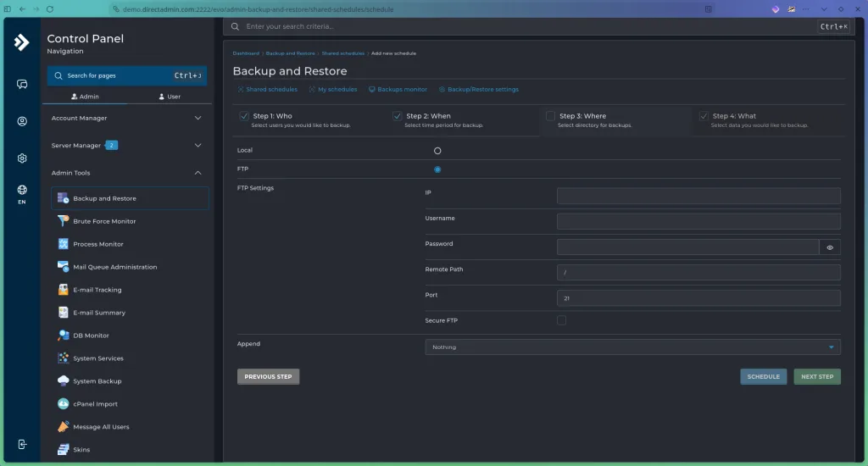Click the Step 2: When checkbox

(397, 116)
